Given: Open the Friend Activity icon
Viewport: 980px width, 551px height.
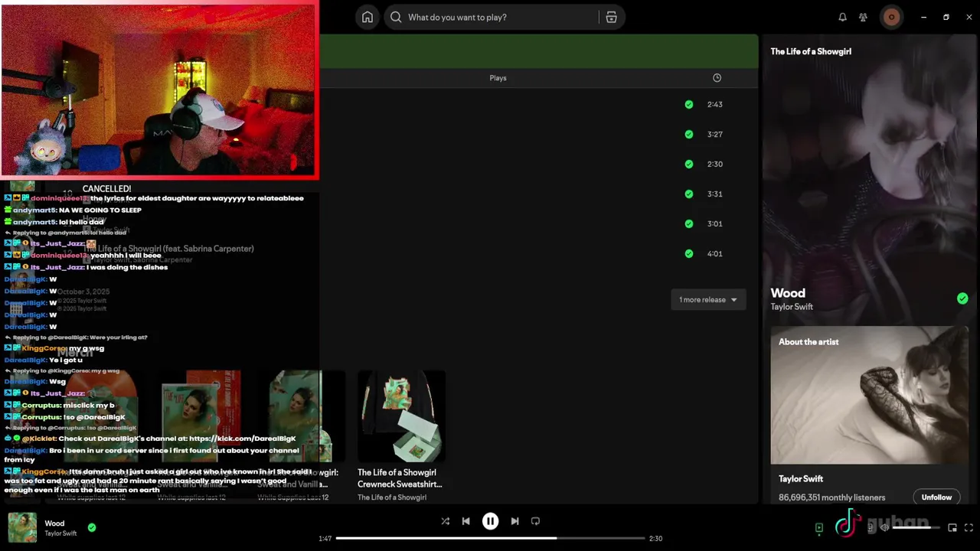Looking at the screenshot, I should tap(863, 17).
